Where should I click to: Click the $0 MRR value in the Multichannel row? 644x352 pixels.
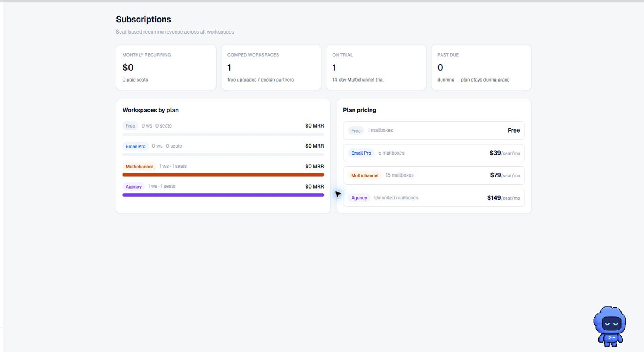(314, 167)
